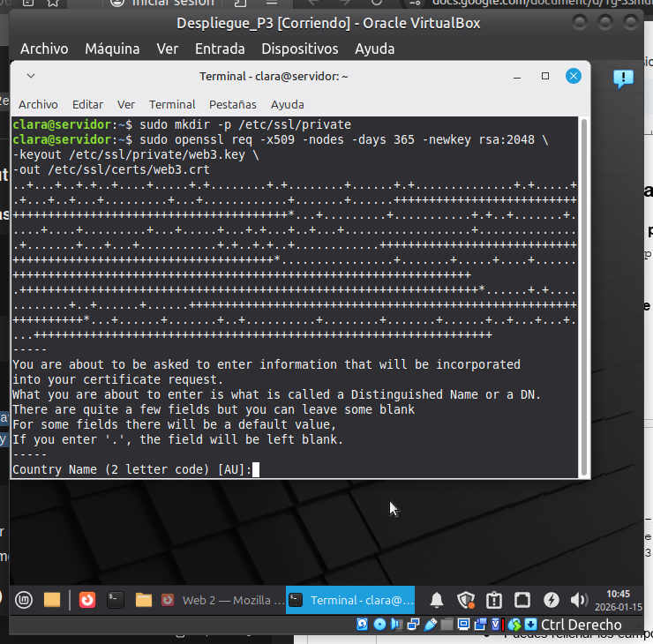
Task: Open the clipboard tray icon
Action: 494,601
